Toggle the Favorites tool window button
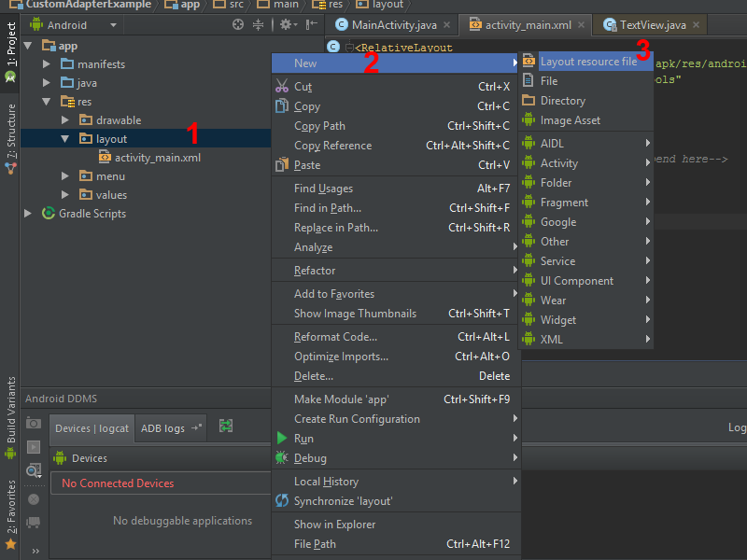747x560 pixels. pos(10,514)
